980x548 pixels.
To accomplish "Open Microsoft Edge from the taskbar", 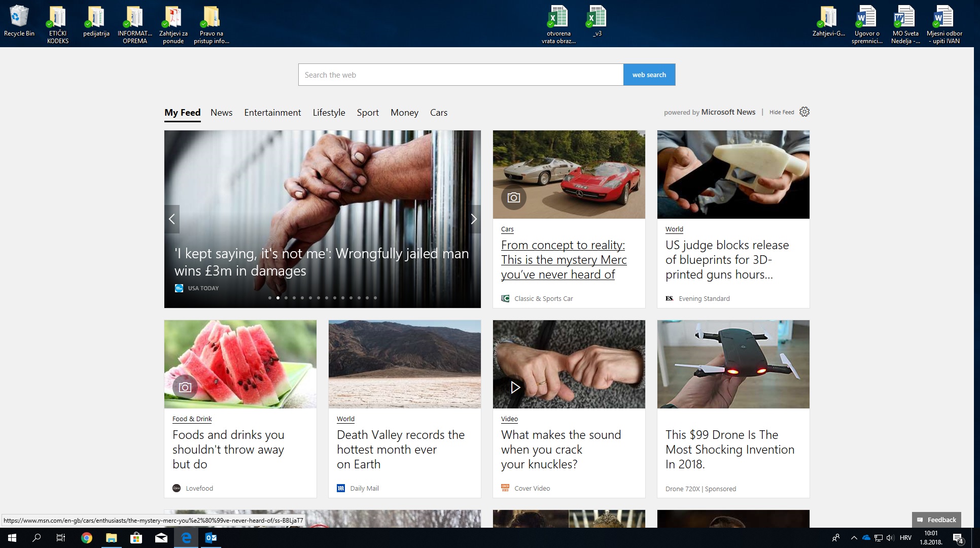I will click(186, 538).
